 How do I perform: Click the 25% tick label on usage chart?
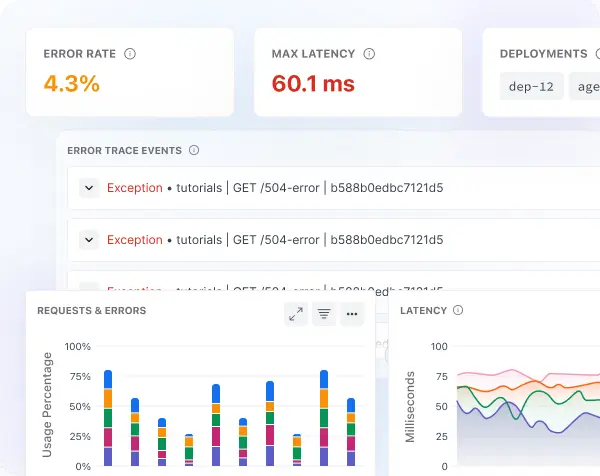click(x=80, y=436)
